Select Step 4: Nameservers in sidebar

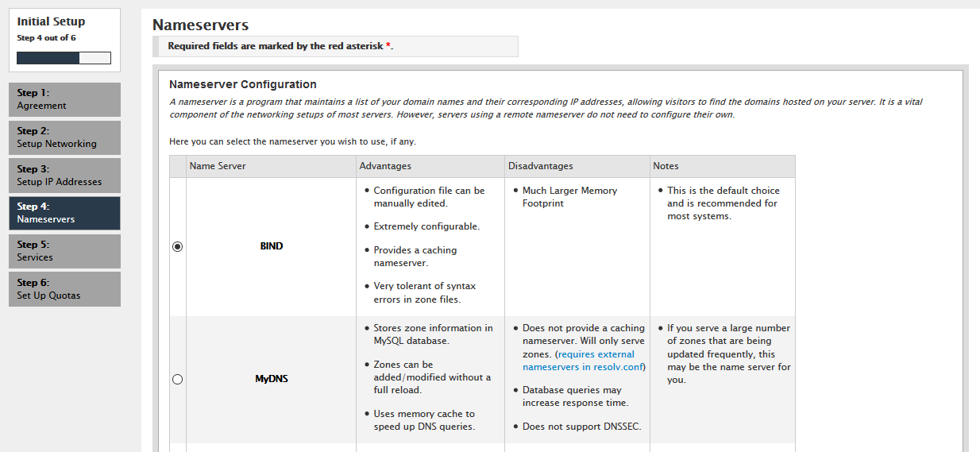click(x=64, y=213)
